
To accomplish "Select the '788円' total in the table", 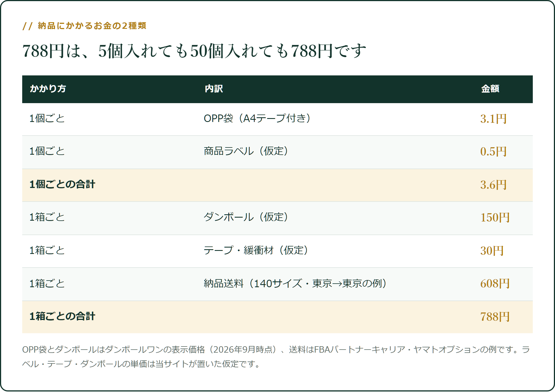I will 495,317.
